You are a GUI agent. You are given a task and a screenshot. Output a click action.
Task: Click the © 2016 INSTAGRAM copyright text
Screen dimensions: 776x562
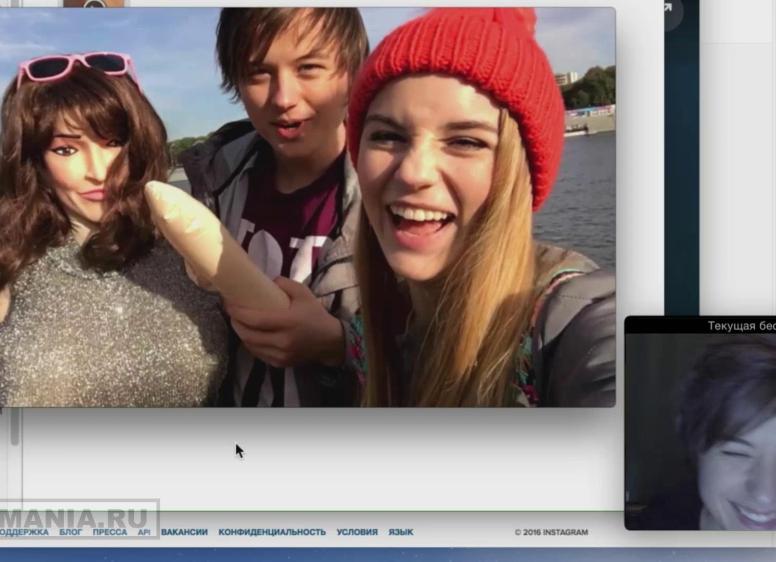coord(551,532)
